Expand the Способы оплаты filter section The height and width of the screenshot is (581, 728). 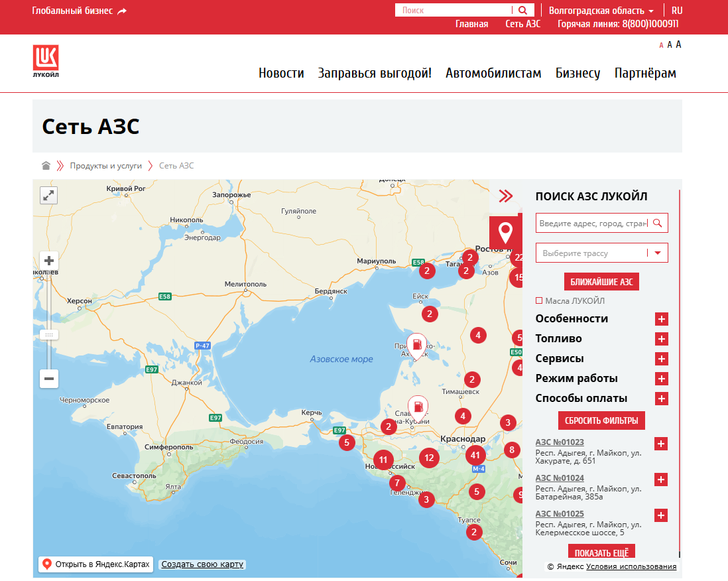click(x=662, y=399)
